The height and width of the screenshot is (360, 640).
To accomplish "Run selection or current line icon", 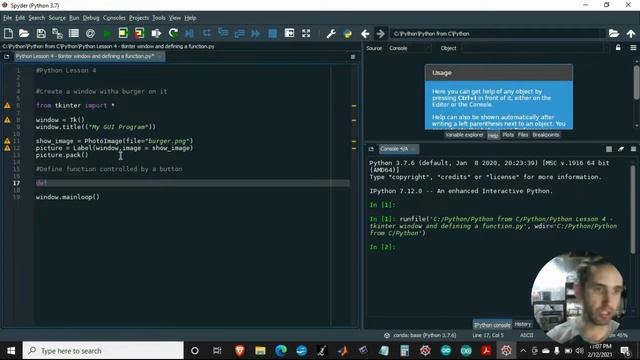I will tap(156, 33).
